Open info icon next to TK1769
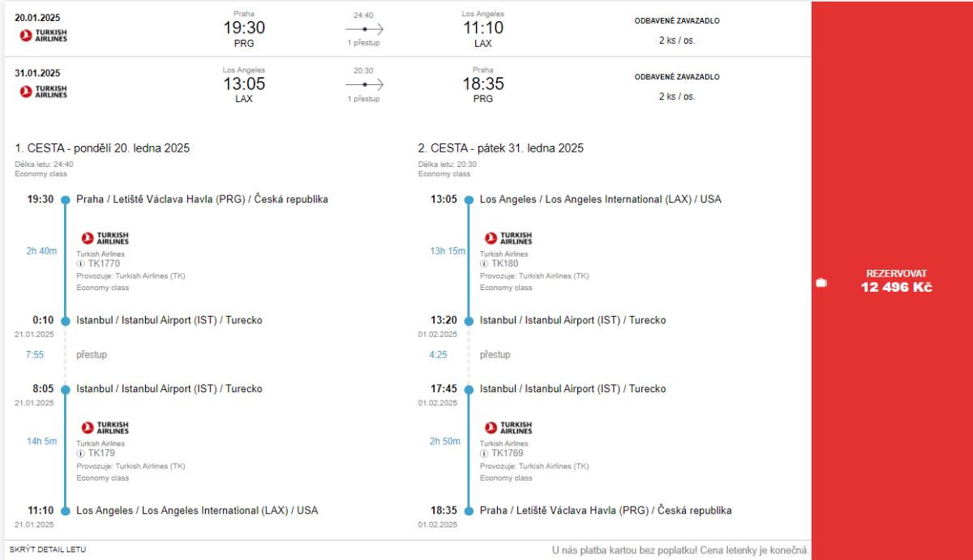Screen dimensions: 973x560 484,453
